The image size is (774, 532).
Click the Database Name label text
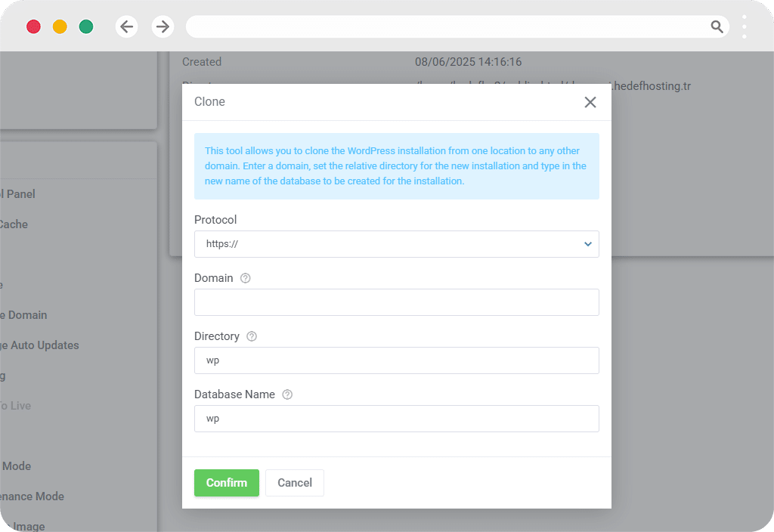click(x=234, y=394)
